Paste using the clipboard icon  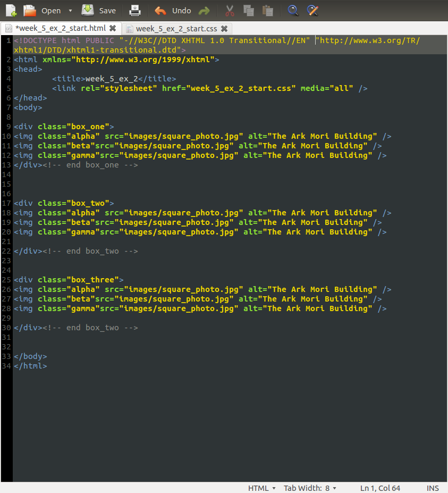(x=268, y=11)
